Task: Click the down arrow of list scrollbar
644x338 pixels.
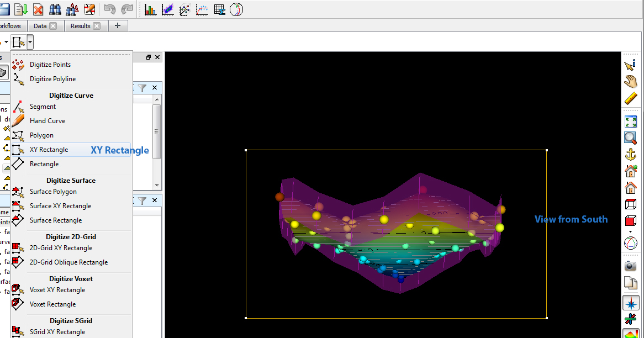Action: (x=157, y=186)
